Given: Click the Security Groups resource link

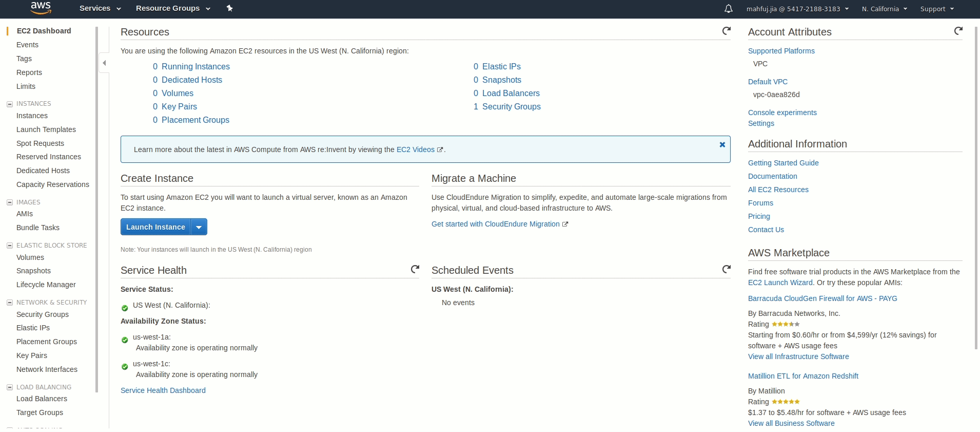Looking at the screenshot, I should tap(512, 106).
